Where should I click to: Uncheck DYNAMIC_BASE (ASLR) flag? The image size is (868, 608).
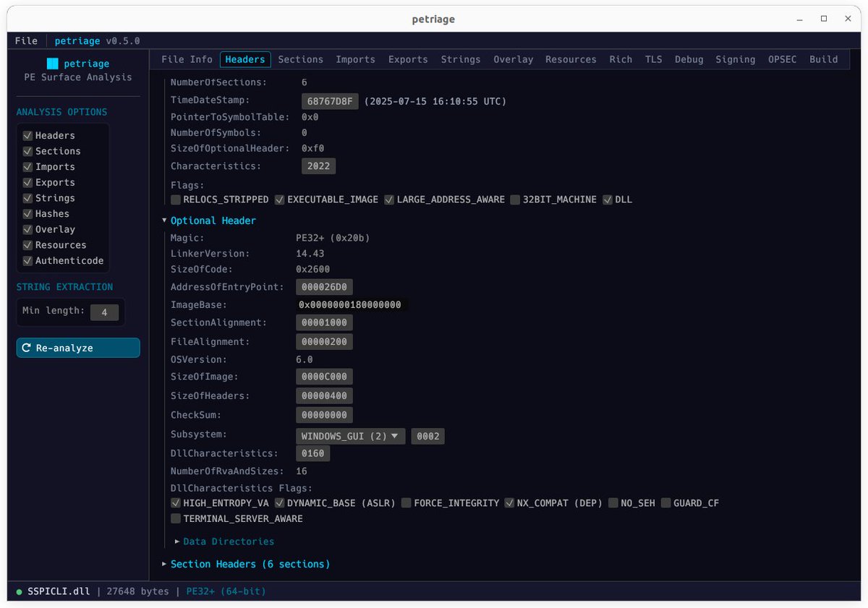click(x=280, y=503)
